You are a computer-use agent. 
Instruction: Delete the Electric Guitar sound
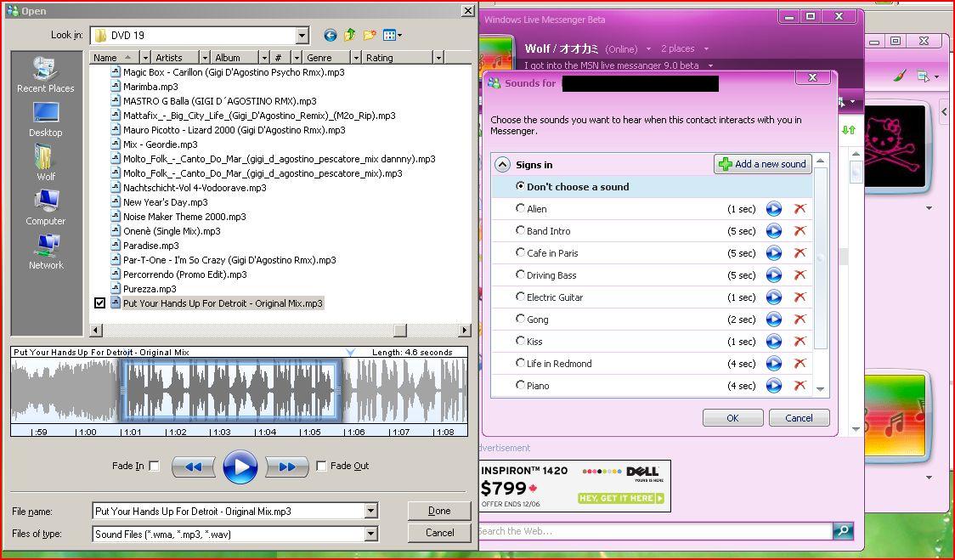tap(800, 297)
